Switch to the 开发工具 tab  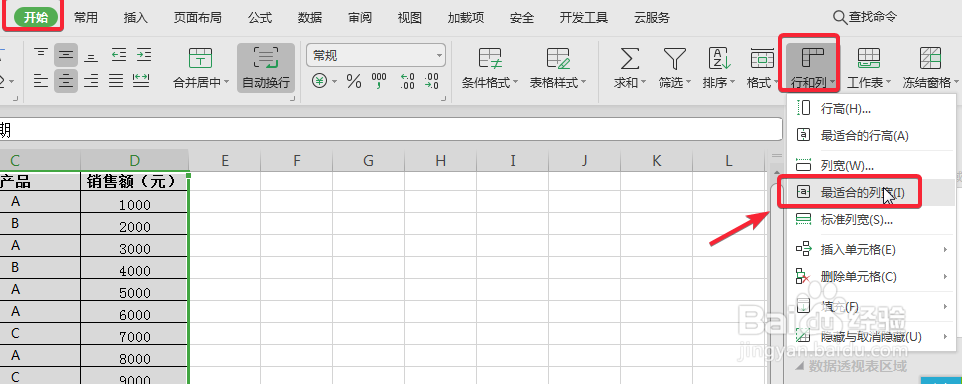point(583,18)
